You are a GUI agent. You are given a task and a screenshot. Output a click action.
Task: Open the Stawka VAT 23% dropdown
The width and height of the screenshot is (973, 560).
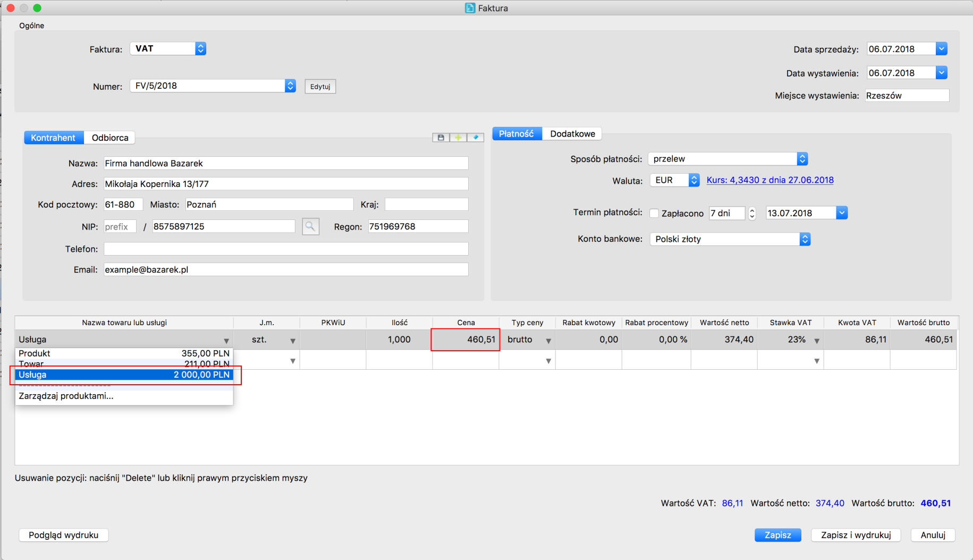817,341
